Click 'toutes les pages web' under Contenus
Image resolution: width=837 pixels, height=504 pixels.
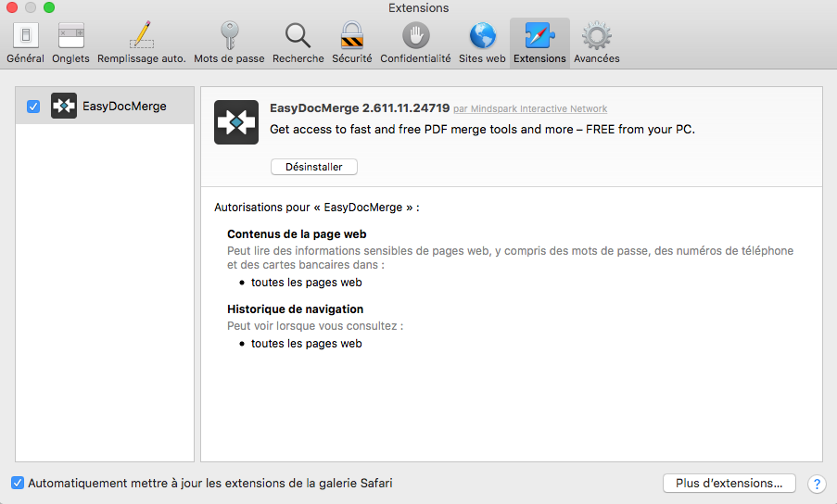[307, 283]
